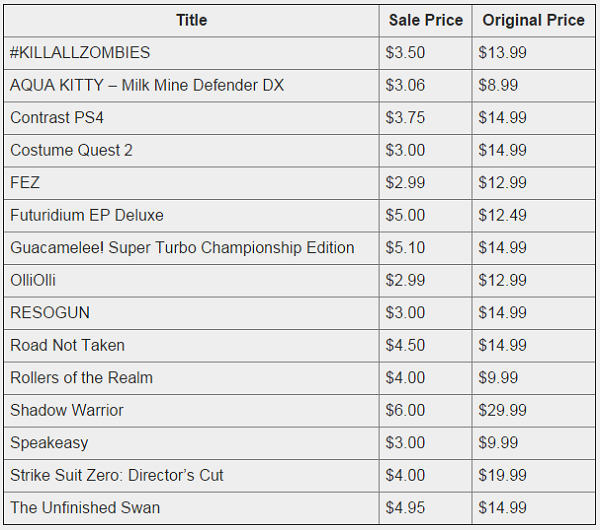Image resolution: width=600 pixels, height=530 pixels.
Task: Click the FEZ game title
Action: [x=25, y=183]
